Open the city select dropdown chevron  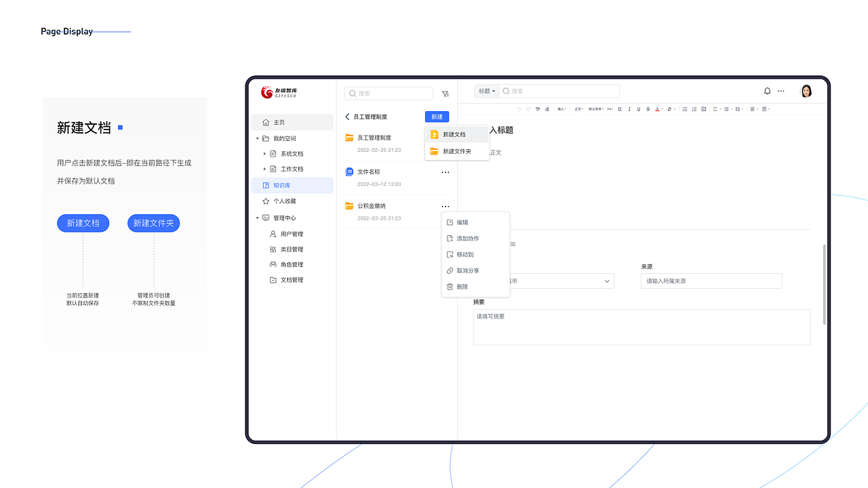607,281
